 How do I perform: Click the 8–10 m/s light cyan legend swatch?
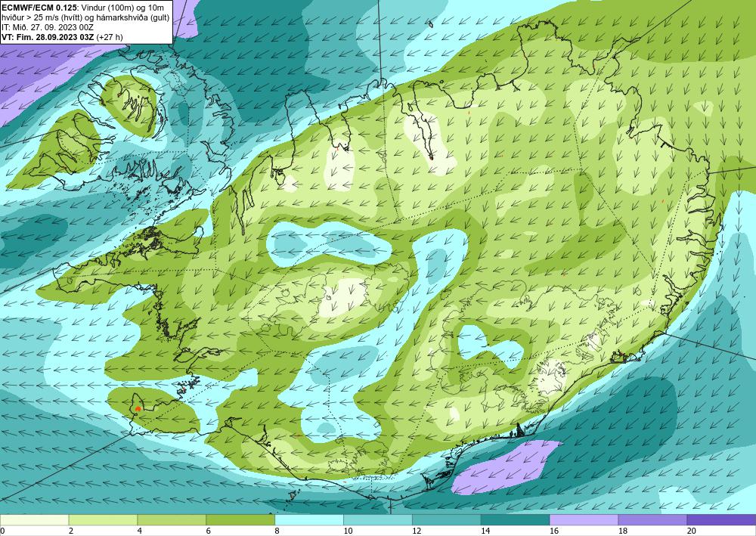click(309, 519)
